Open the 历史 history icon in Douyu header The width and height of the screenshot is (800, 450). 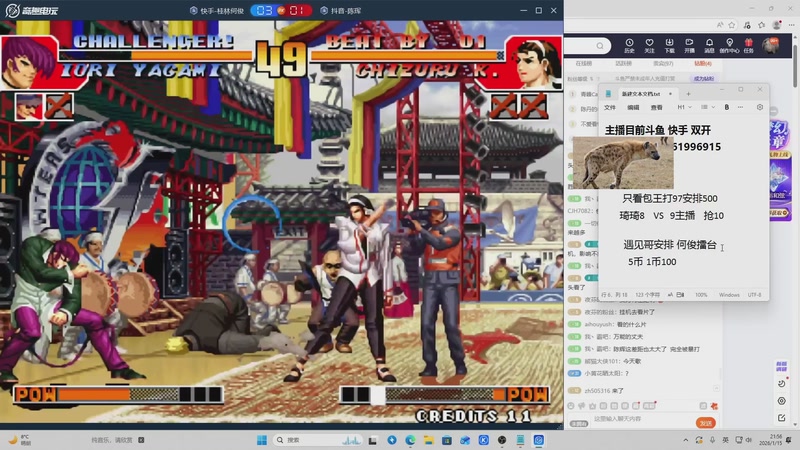tap(629, 45)
